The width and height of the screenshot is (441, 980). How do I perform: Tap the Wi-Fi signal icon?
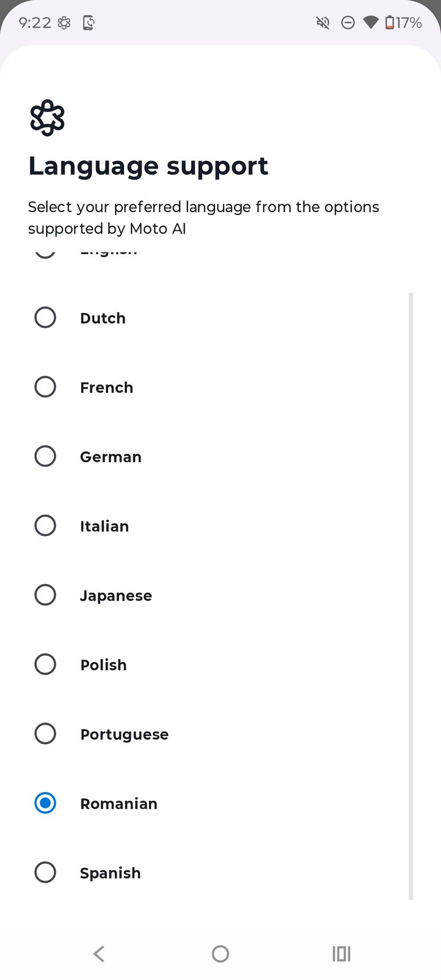pyautogui.click(x=371, y=23)
